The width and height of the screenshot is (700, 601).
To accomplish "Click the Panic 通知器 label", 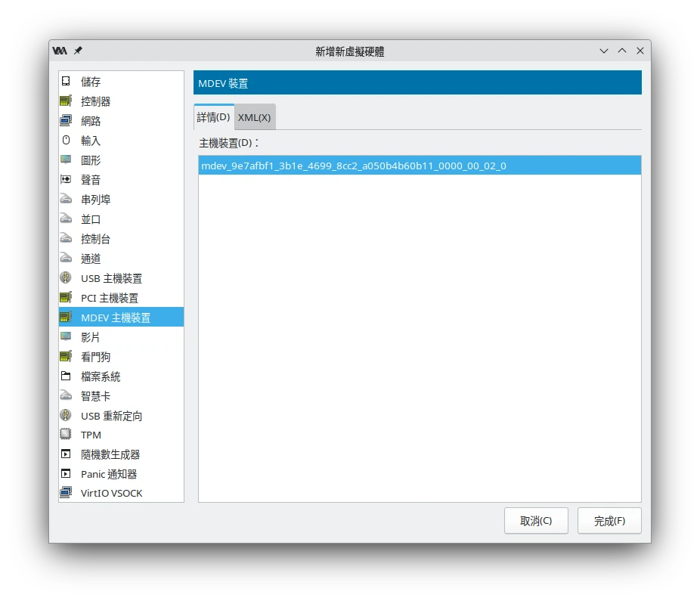I will pyautogui.click(x=109, y=474).
